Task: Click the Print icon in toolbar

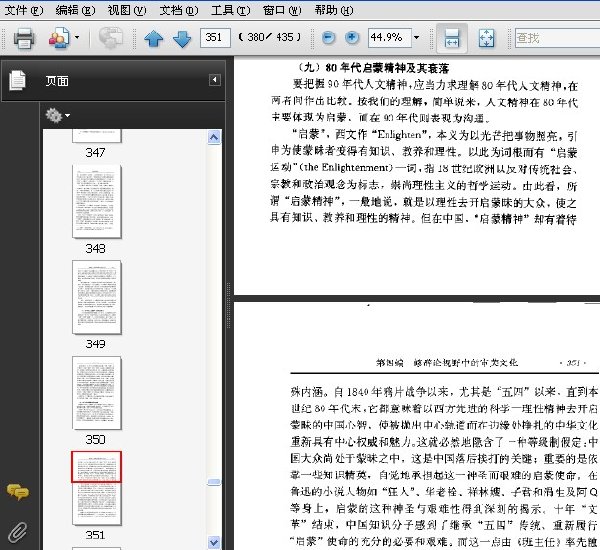Action: point(24,38)
